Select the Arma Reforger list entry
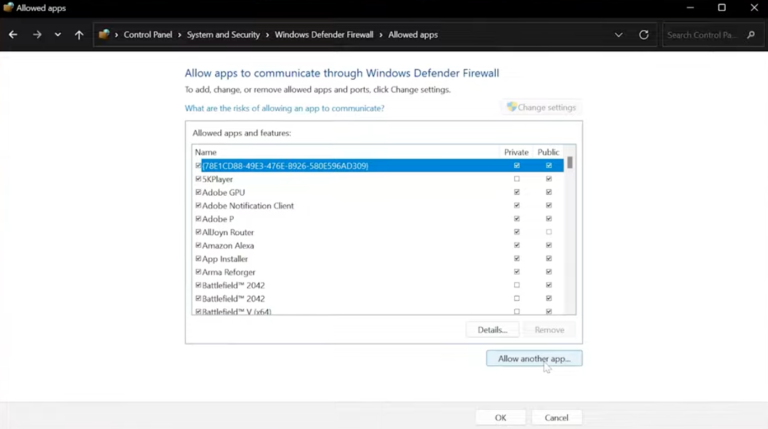 coord(229,272)
